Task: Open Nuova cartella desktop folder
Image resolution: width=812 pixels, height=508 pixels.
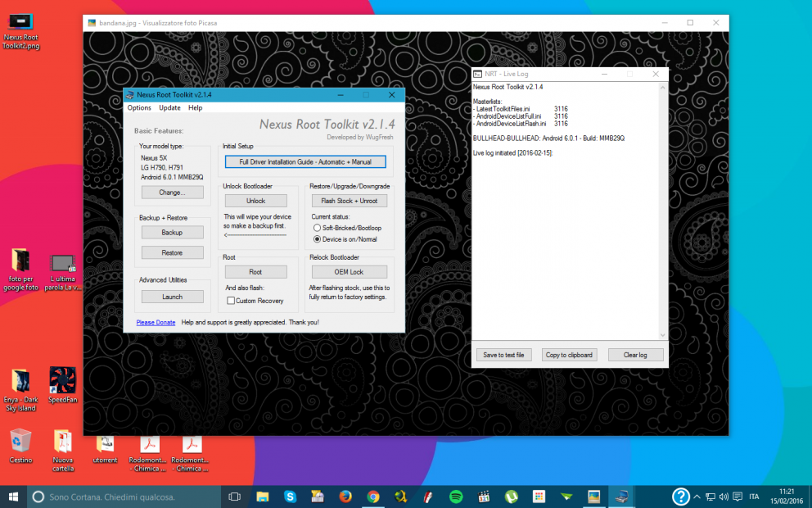Action: click(63, 450)
